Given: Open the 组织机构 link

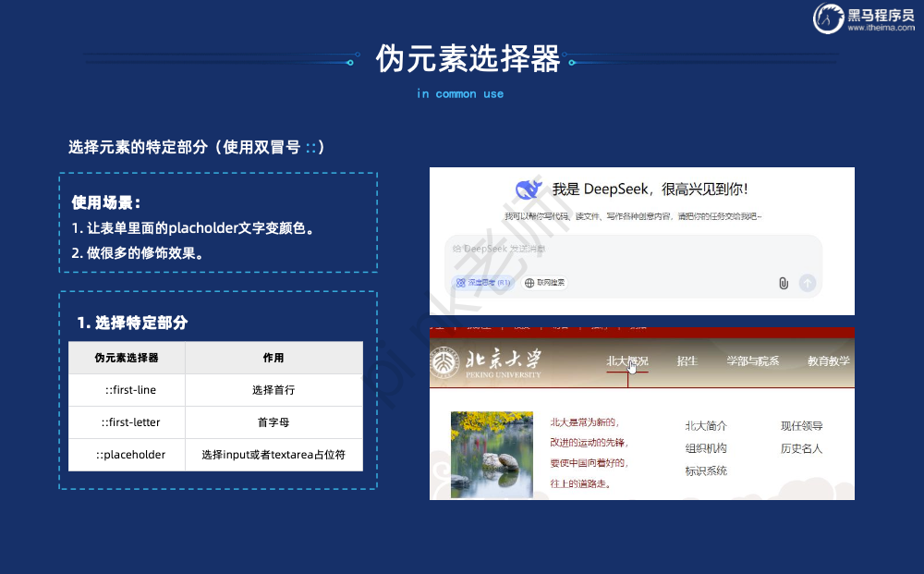Looking at the screenshot, I should (x=706, y=448).
